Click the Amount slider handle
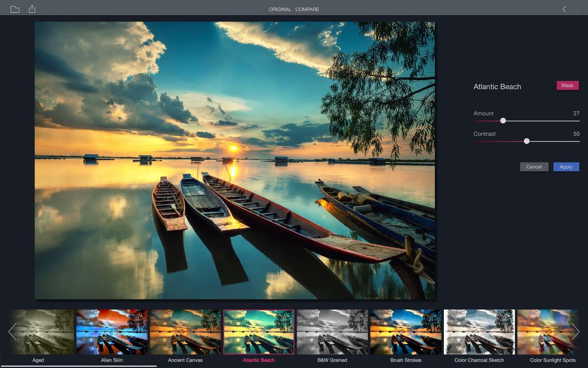The image size is (588, 368). pyautogui.click(x=503, y=120)
